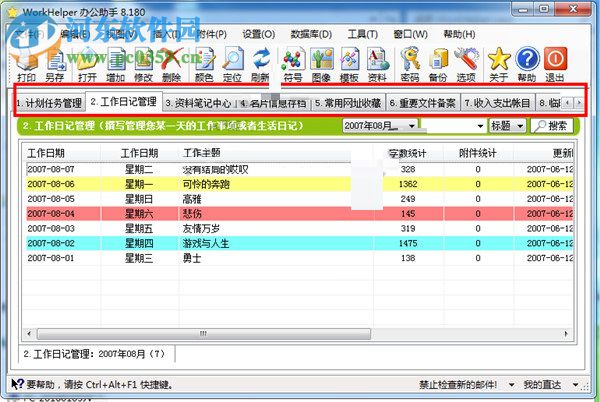Click the horizontal scrollbar thumb
The width and height of the screenshot is (600, 402).
[204, 334]
